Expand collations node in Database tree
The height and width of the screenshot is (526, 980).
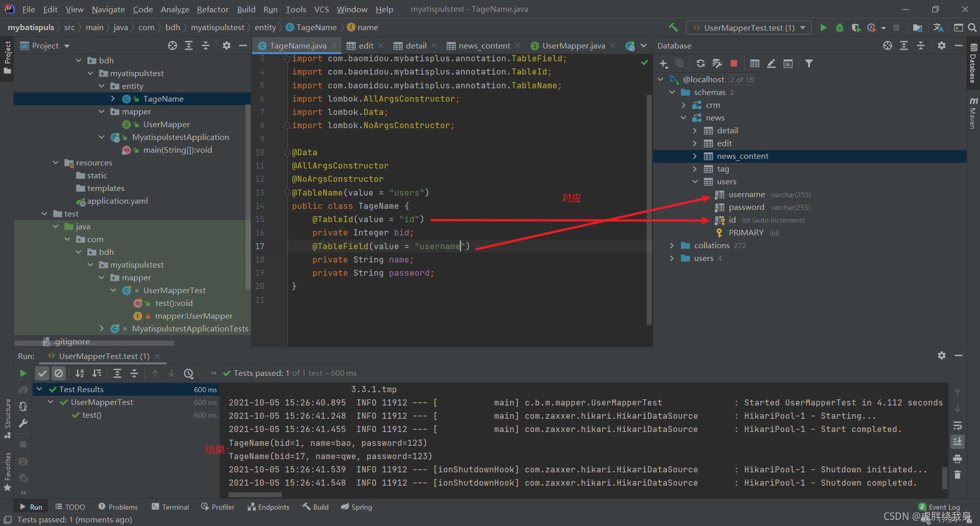pos(672,245)
